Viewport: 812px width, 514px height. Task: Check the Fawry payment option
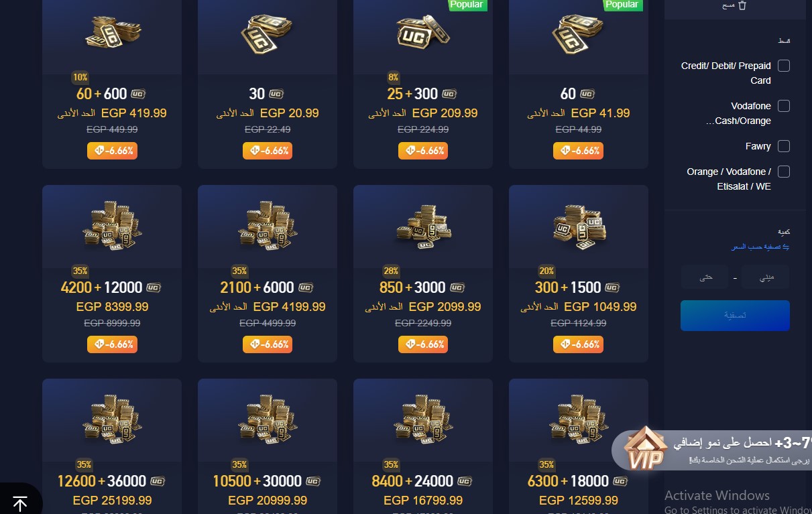pos(783,146)
